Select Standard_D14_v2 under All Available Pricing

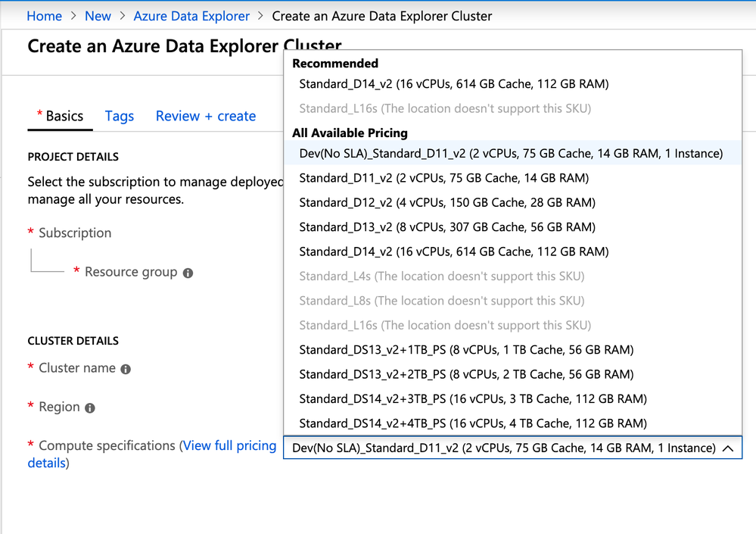coord(512,251)
